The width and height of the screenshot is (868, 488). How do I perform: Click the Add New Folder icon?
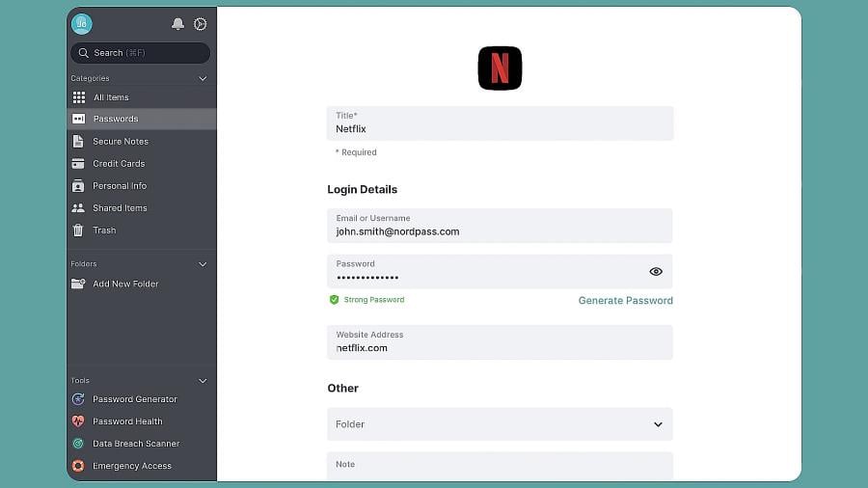point(78,284)
